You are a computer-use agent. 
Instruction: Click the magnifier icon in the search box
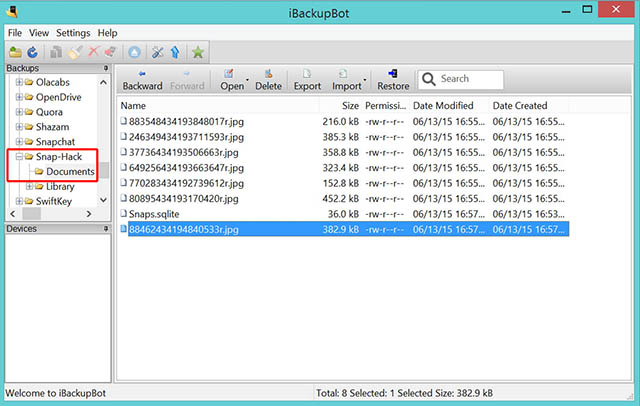(429, 79)
